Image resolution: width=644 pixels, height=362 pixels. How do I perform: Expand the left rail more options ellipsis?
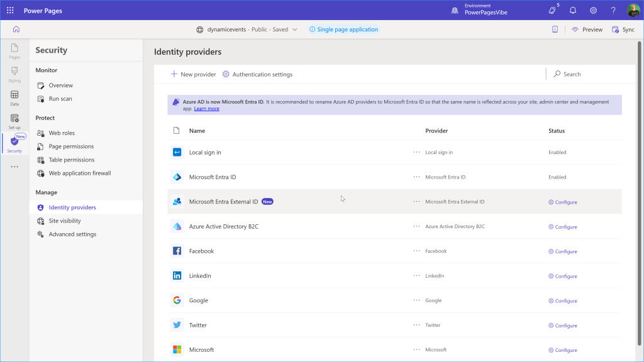(14, 167)
